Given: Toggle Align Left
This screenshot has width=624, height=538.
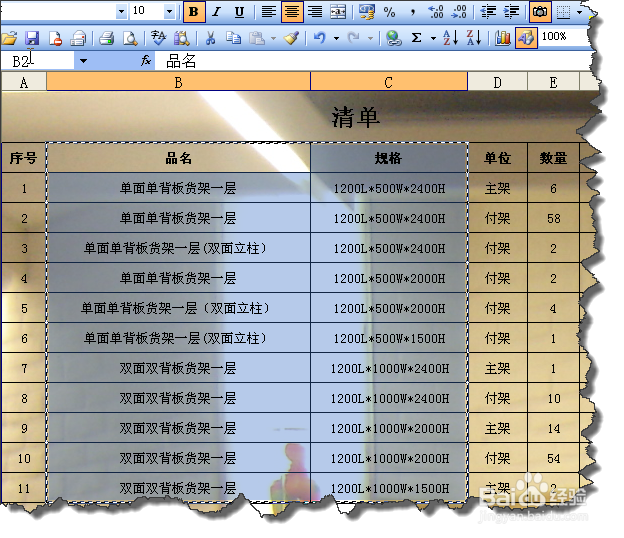Looking at the screenshot, I should tap(269, 12).
